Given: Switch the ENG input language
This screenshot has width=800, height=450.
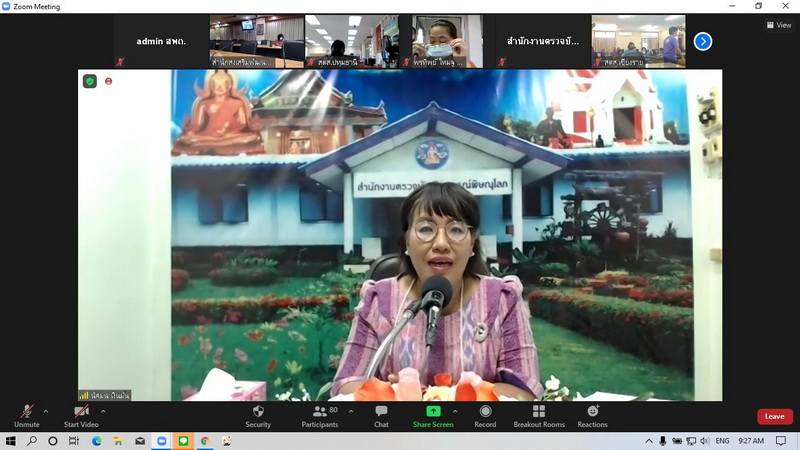Looking at the screenshot, I should point(722,441).
